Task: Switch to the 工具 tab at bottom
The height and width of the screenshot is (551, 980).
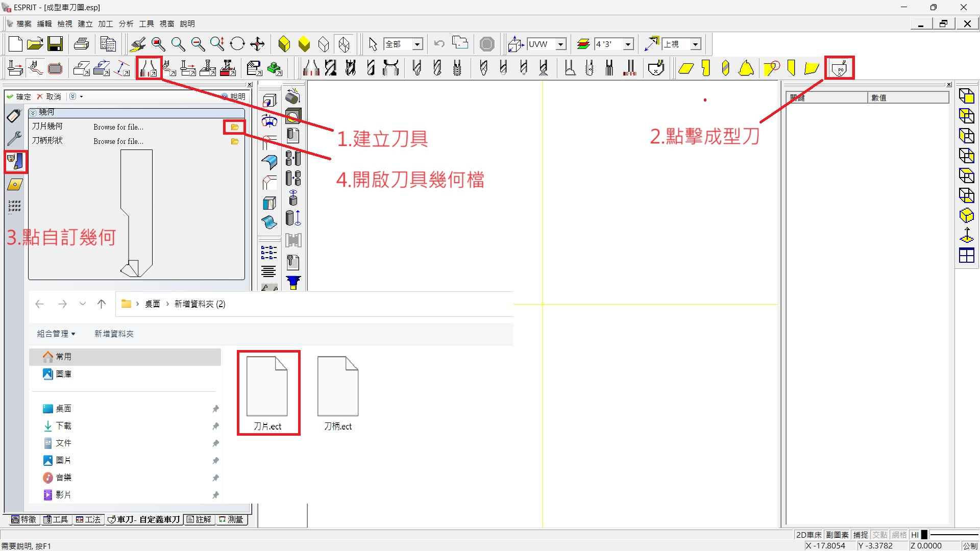Action: [56, 519]
